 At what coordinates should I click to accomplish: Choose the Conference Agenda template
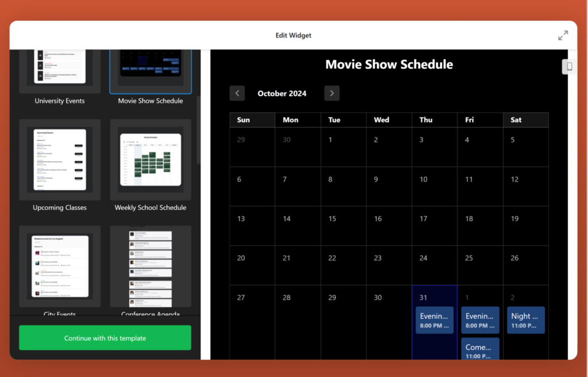tap(150, 266)
